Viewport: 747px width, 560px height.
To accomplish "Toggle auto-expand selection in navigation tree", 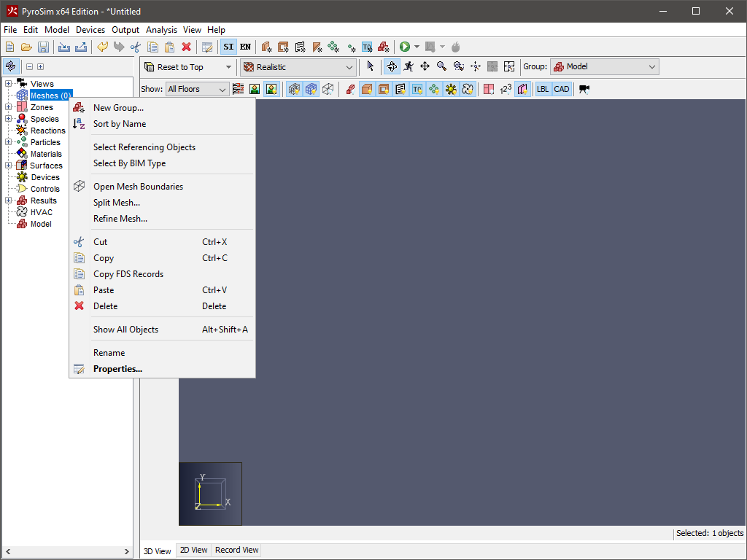I will pyautogui.click(x=10, y=66).
